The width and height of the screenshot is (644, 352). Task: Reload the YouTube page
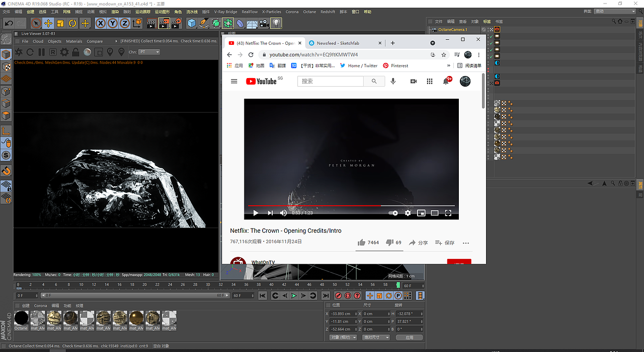click(x=252, y=54)
